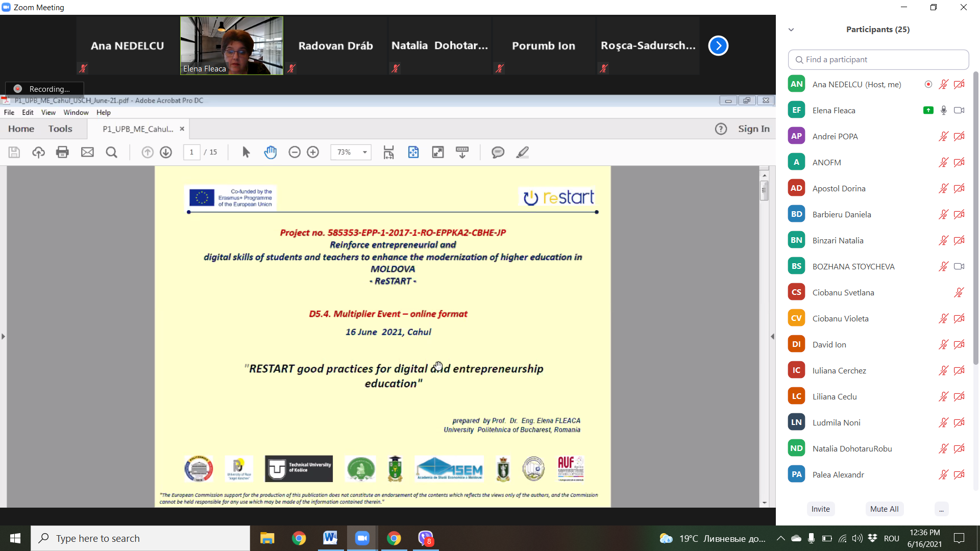This screenshot has width=980, height=551.
Task: Expand the right tools pane arrow
Action: tap(772, 337)
